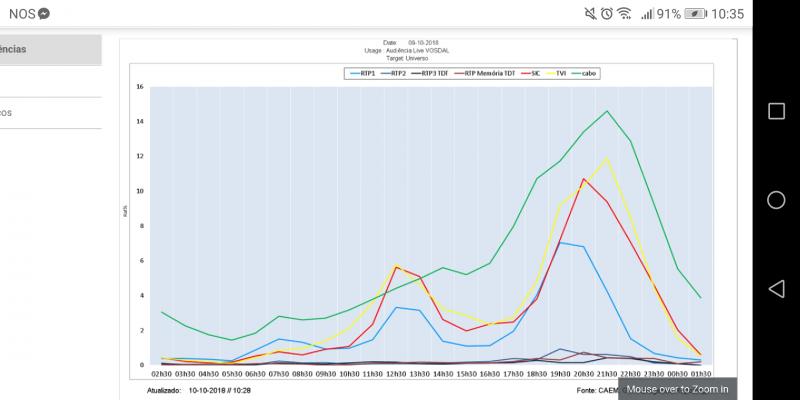Screen dimensions: 800x400
Task: Click the 12h30 x-axis label
Action: pos(396,373)
